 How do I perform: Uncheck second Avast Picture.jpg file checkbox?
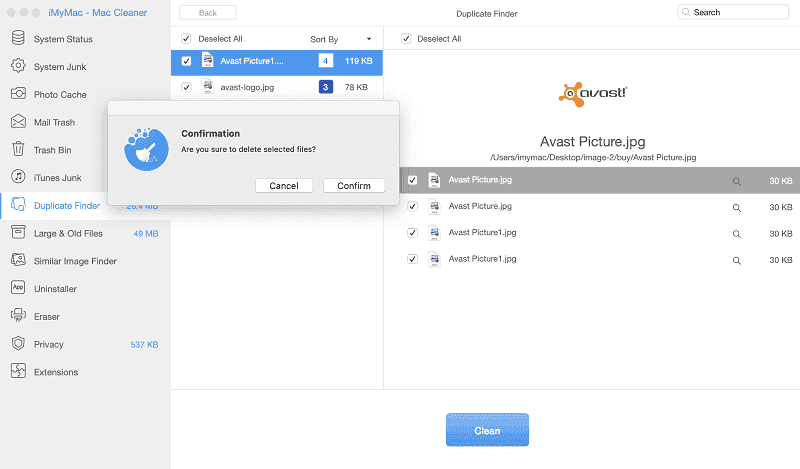412,206
